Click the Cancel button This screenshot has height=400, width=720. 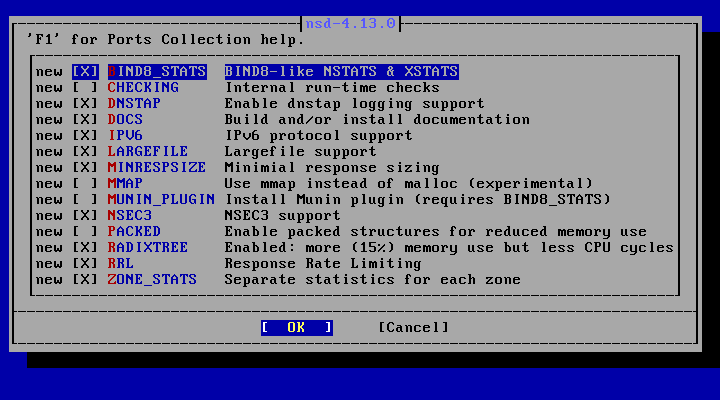point(413,327)
